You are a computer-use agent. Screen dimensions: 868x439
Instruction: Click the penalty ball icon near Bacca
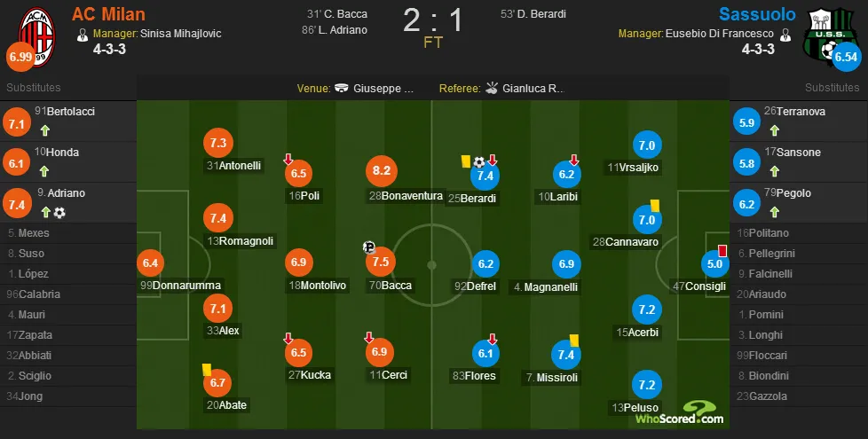tap(369, 247)
